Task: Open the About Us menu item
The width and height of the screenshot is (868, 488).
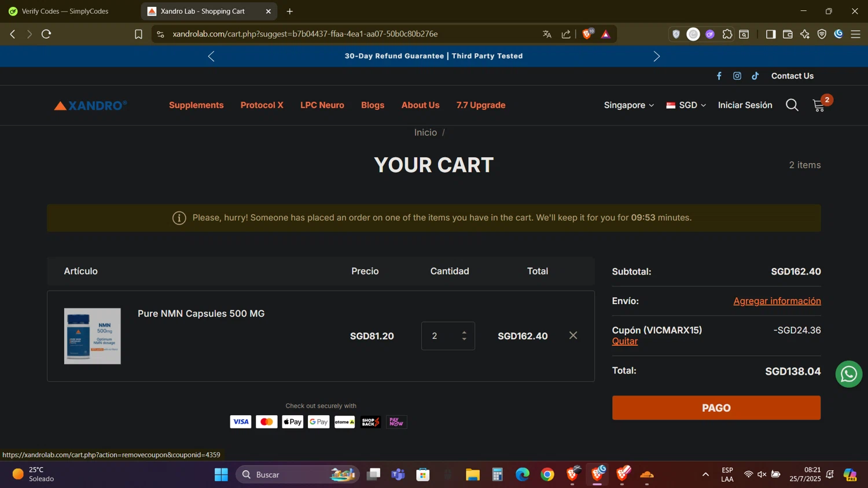Action: tap(421, 105)
